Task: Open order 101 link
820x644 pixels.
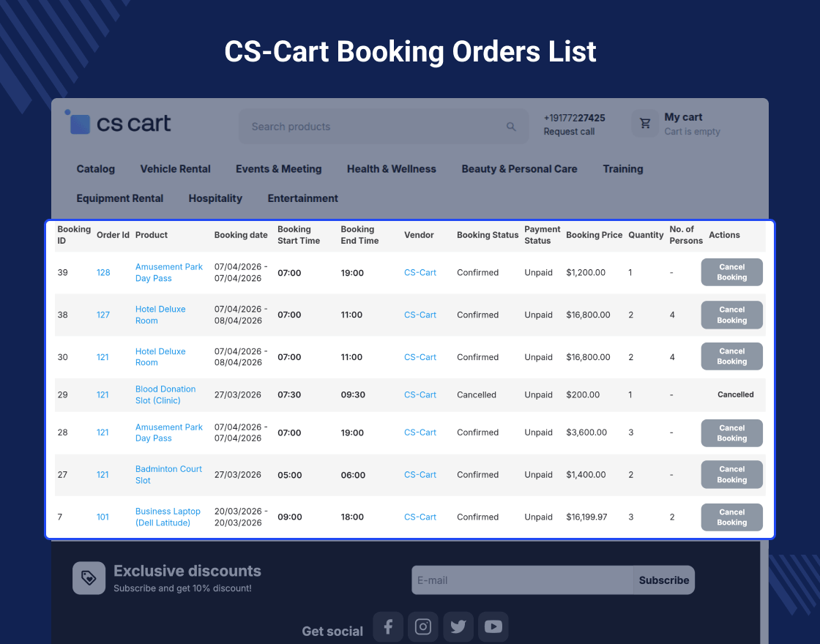Action: point(102,517)
